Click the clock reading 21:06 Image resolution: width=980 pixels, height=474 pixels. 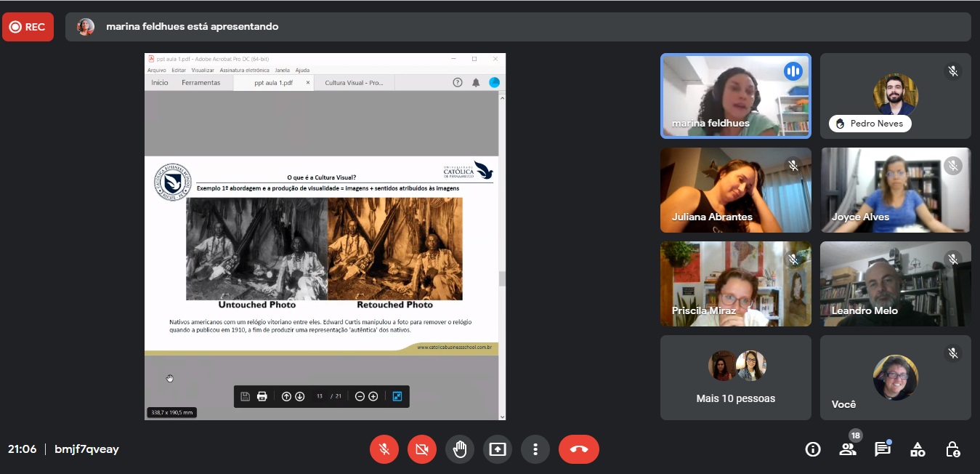click(23, 449)
